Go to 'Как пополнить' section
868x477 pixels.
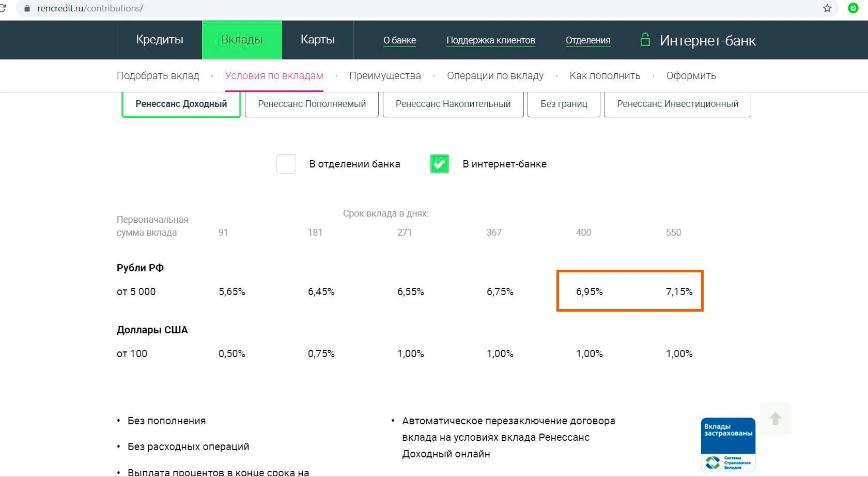(x=605, y=75)
